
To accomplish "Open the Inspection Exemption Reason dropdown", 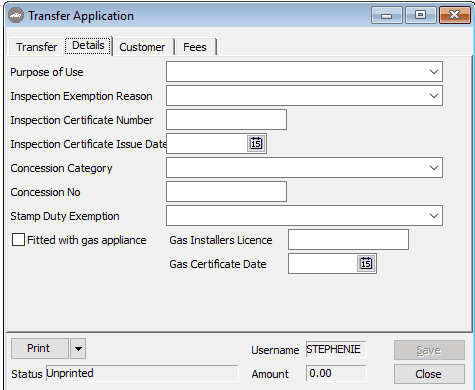I will point(434,96).
